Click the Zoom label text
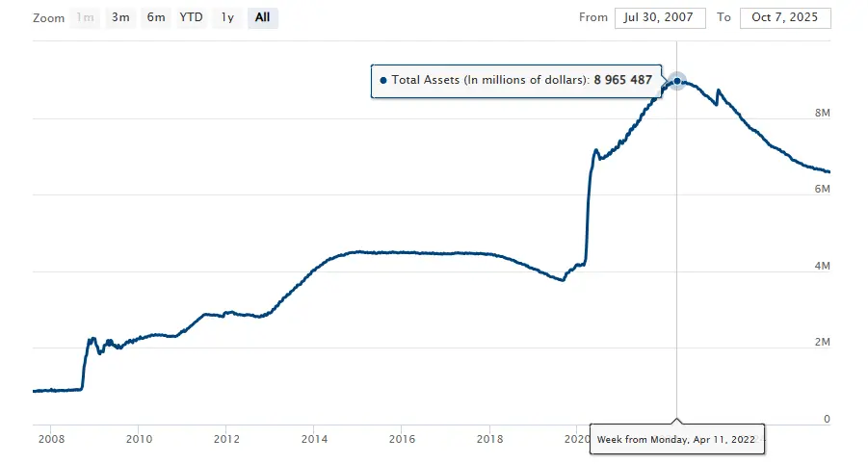This screenshot has width=868, height=464. (x=49, y=17)
